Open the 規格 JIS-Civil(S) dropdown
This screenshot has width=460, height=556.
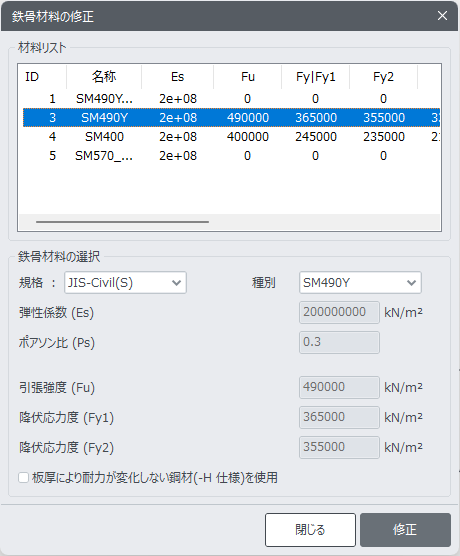[125, 283]
